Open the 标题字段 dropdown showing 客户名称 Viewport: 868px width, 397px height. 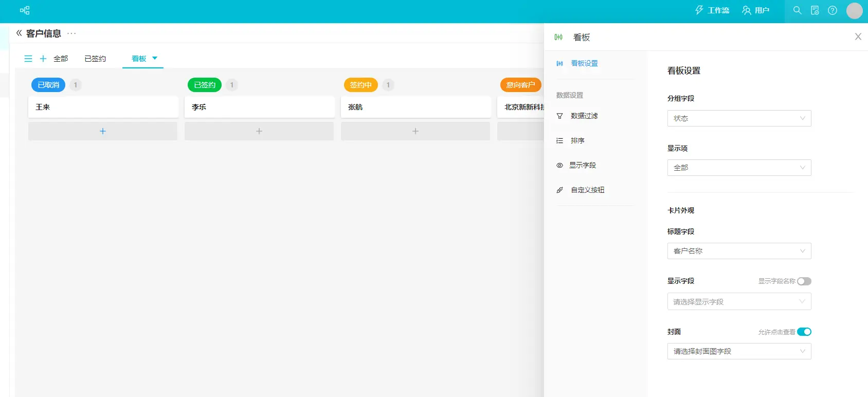(739, 251)
